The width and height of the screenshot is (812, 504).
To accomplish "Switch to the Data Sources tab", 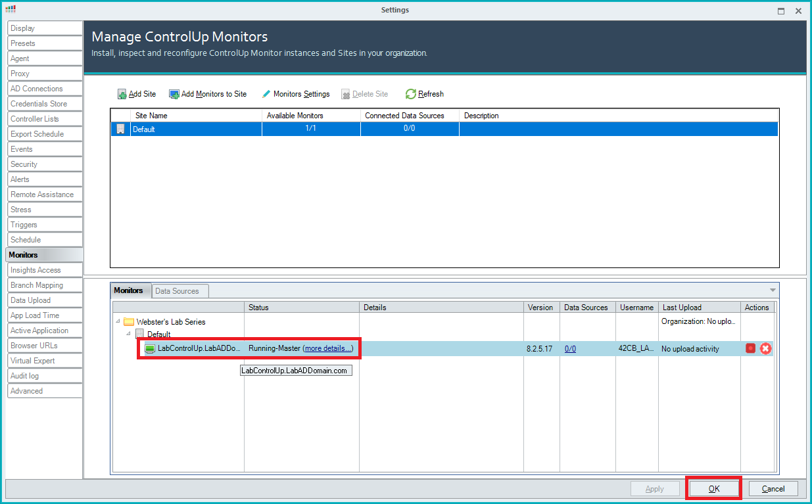I will tap(177, 290).
